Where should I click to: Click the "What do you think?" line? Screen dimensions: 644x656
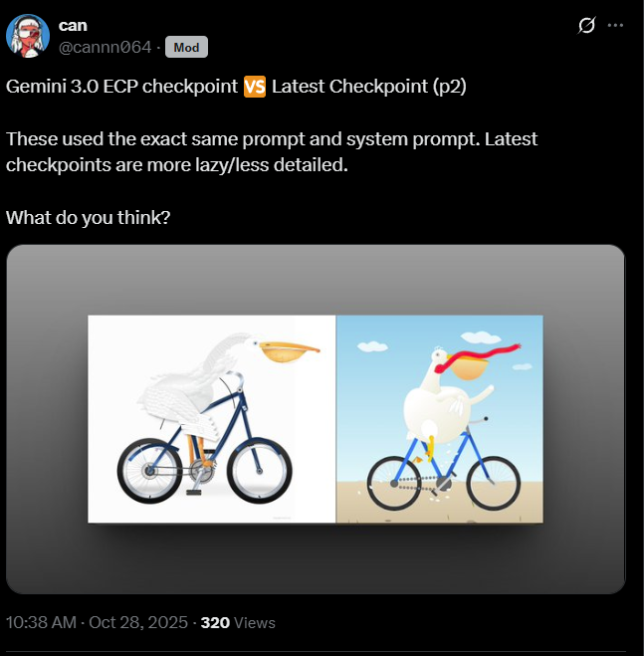pos(89,218)
